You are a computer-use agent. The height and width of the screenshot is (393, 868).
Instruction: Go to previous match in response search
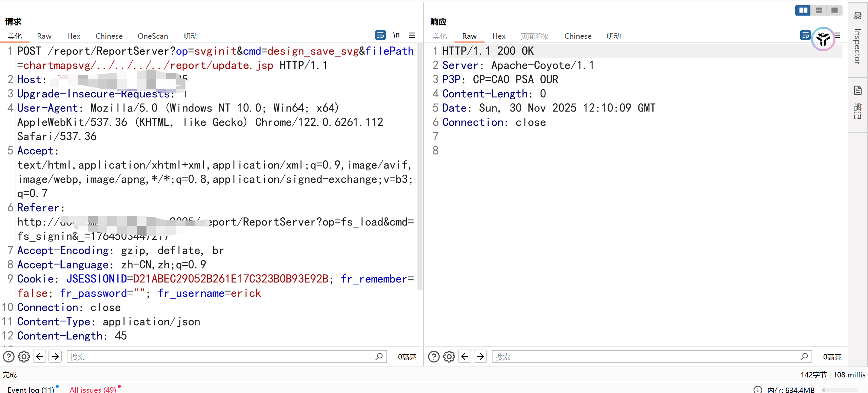[x=465, y=356]
